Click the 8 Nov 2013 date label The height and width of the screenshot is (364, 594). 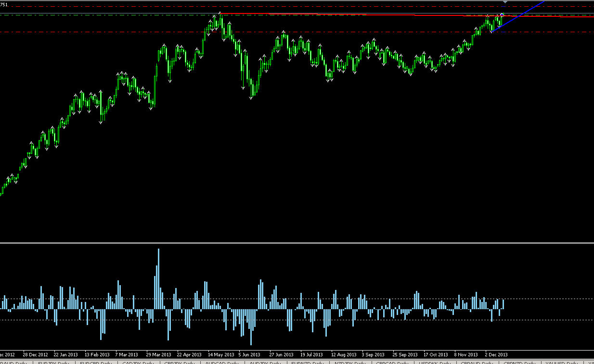tap(466, 355)
